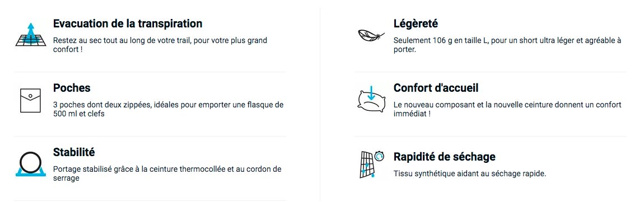The image size is (644, 202).
Task: Select the 'Poches' heading
Action: tap(72, 88)
